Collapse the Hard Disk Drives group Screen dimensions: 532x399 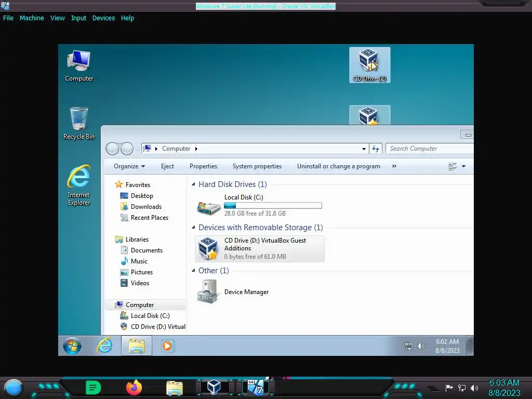(x=193, y=184)
